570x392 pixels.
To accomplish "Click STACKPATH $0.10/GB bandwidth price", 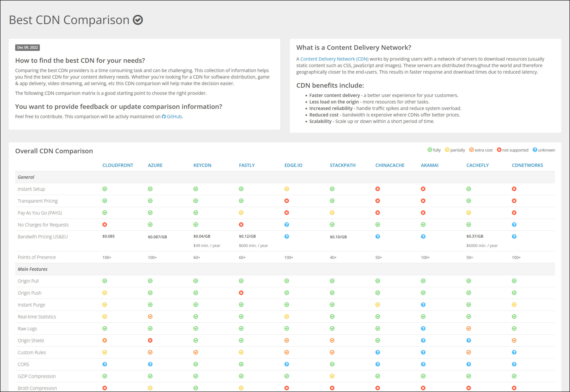I will (x=338, y=237).
